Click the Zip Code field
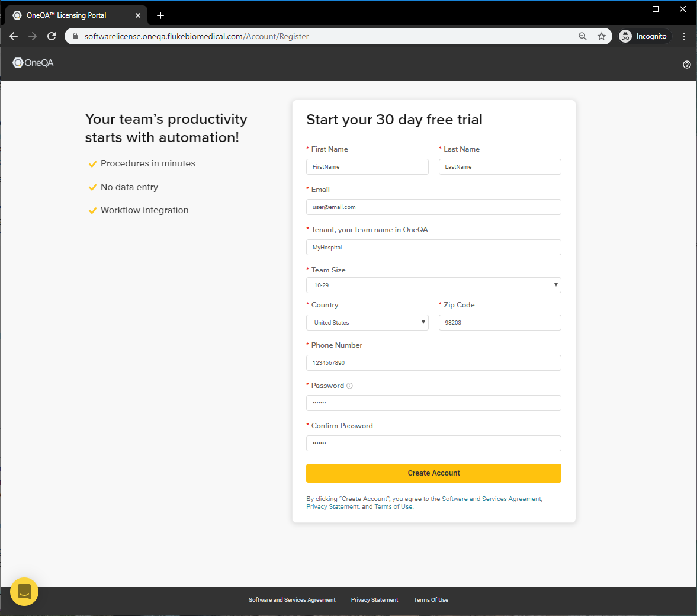 (x=500, y=322)
